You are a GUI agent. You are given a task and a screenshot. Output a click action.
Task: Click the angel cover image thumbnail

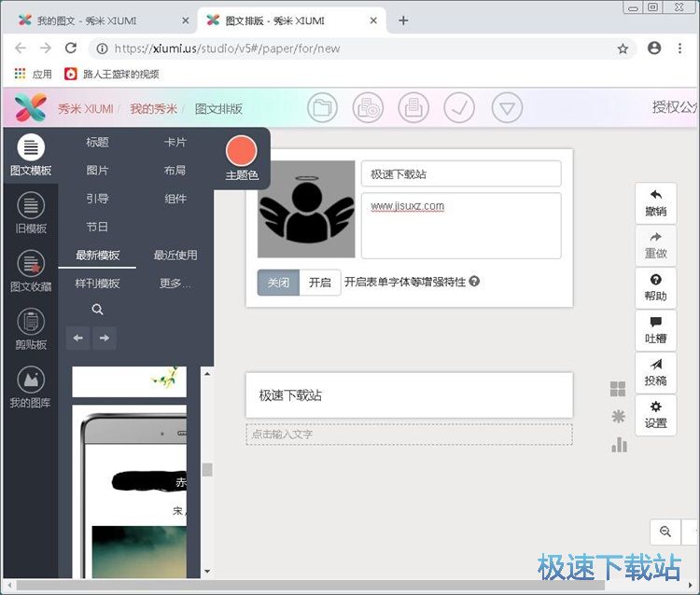(306, 209)
